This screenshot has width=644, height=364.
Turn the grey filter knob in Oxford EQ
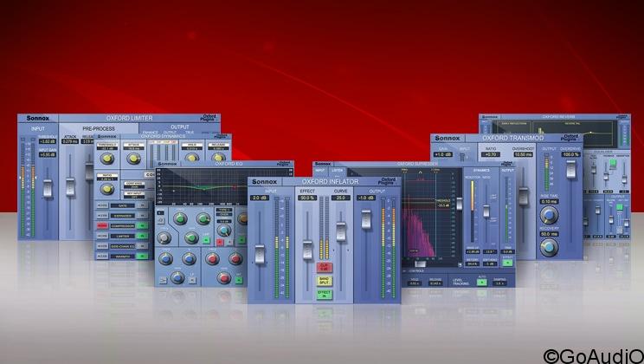pos(164,237)
